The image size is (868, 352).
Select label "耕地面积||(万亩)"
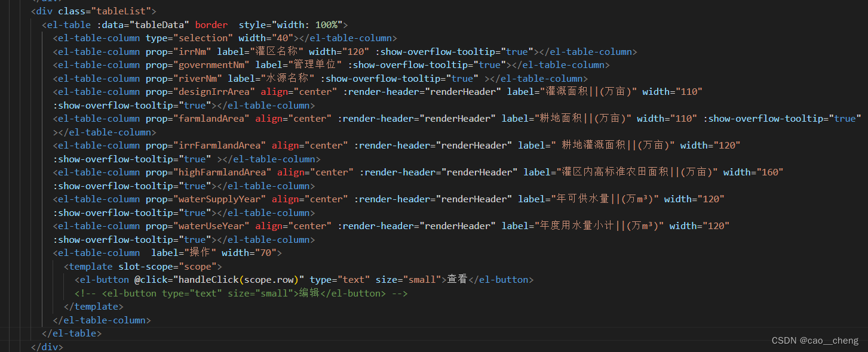(566, 119)
